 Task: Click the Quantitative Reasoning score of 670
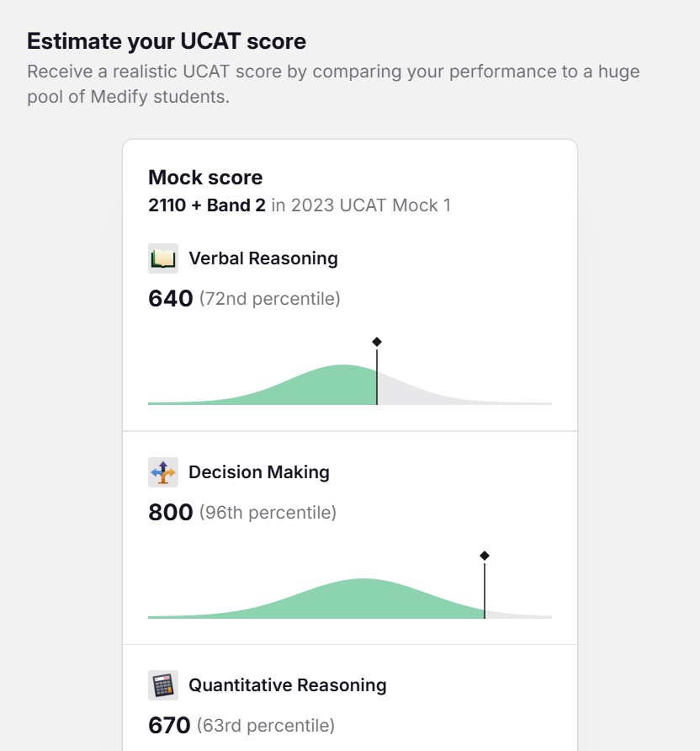click(169, 726)
